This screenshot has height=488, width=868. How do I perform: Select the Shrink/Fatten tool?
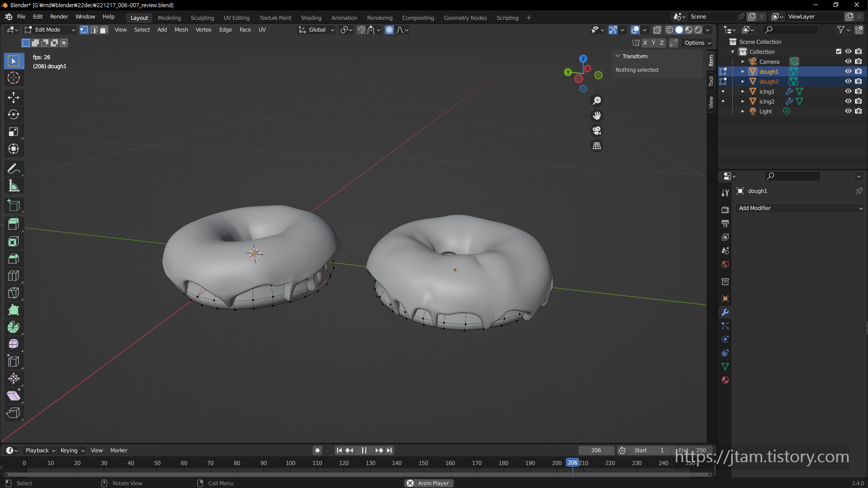[14, 379]
